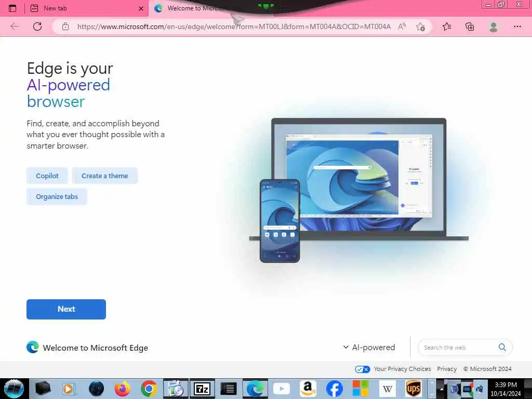Open Collections panel
532x399 pixels.
[470, 26]
